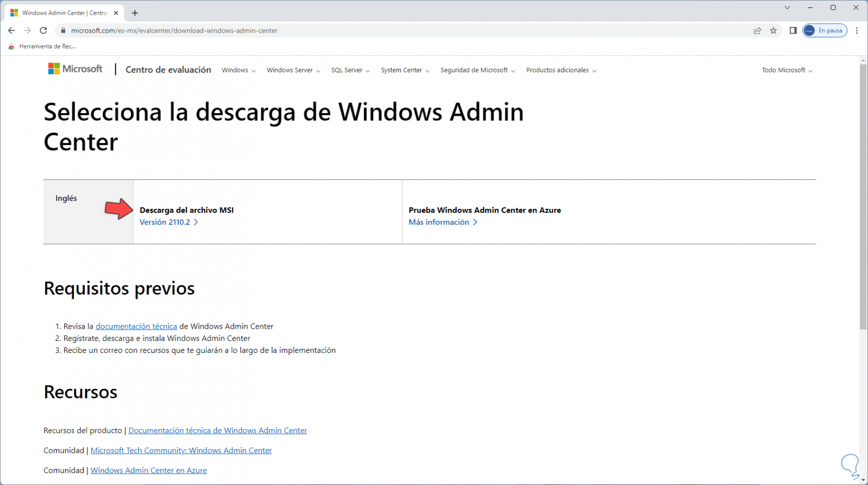
Task: Click the scrollbar up arrow
Action: click(863, 60)
